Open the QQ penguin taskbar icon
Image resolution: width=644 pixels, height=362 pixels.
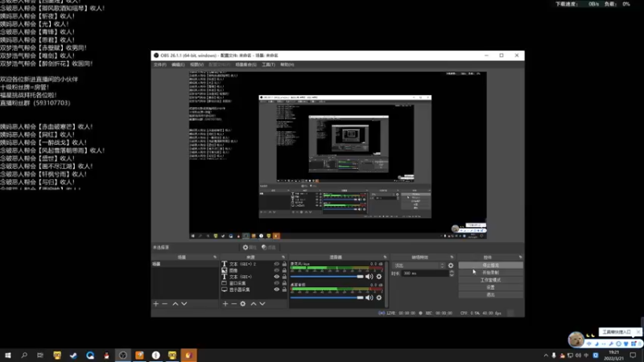point(106,355)
